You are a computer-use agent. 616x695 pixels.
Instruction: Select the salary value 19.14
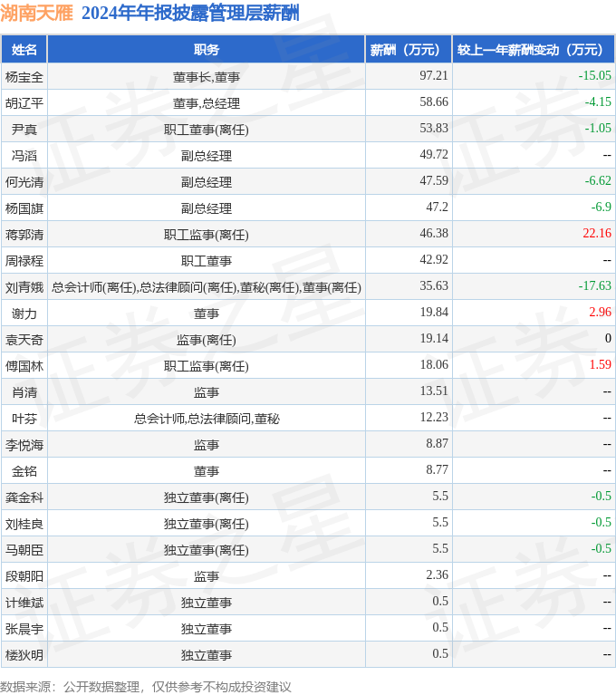434,338
